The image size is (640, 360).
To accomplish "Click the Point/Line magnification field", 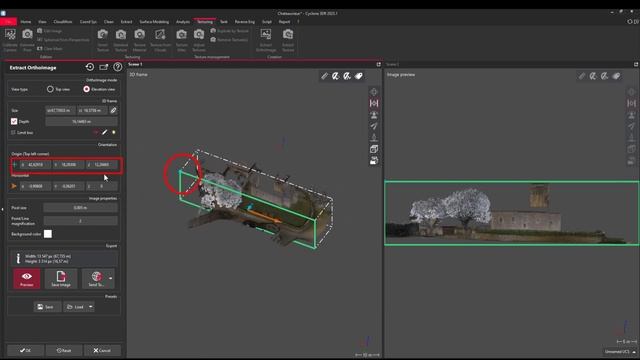I will (x=80, y=221).
